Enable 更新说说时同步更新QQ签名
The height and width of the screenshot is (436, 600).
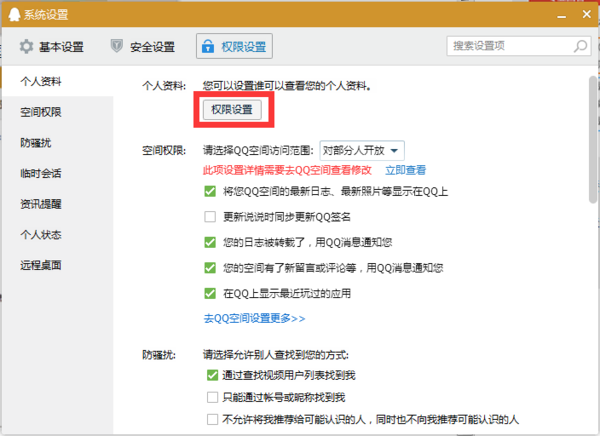point(210,217)
